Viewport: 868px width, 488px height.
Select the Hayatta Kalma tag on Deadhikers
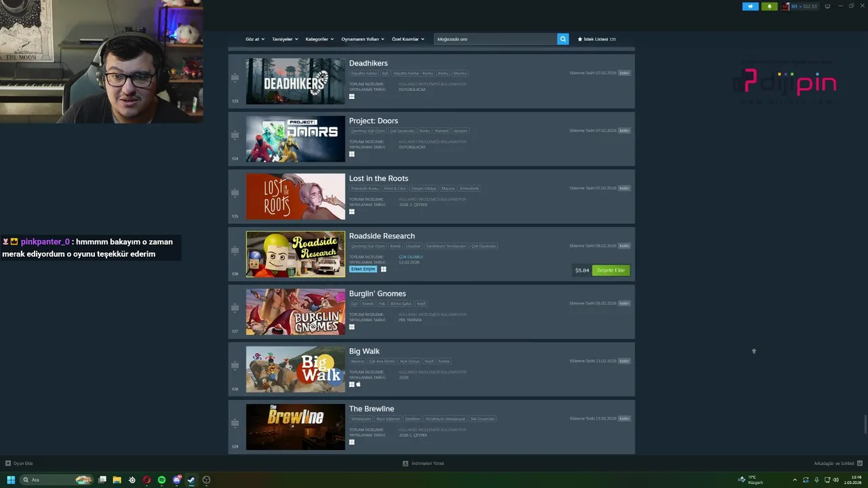[363, 73]
